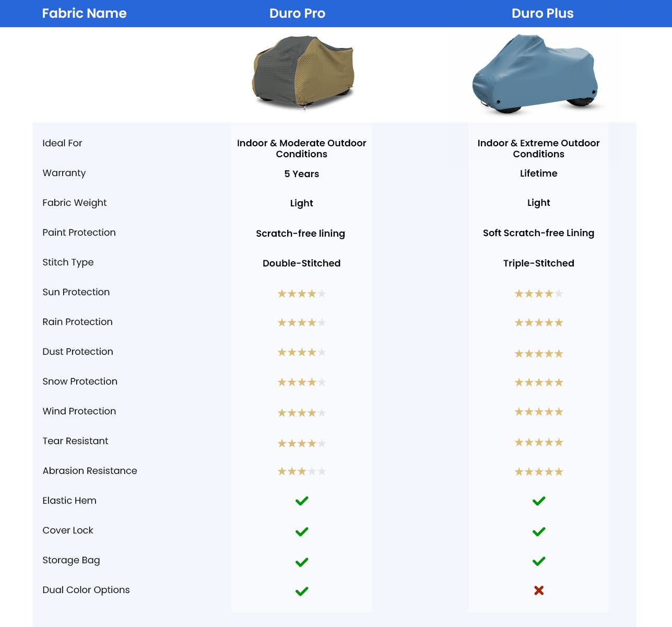Click the Lifetime warranty text

(538, 173)
